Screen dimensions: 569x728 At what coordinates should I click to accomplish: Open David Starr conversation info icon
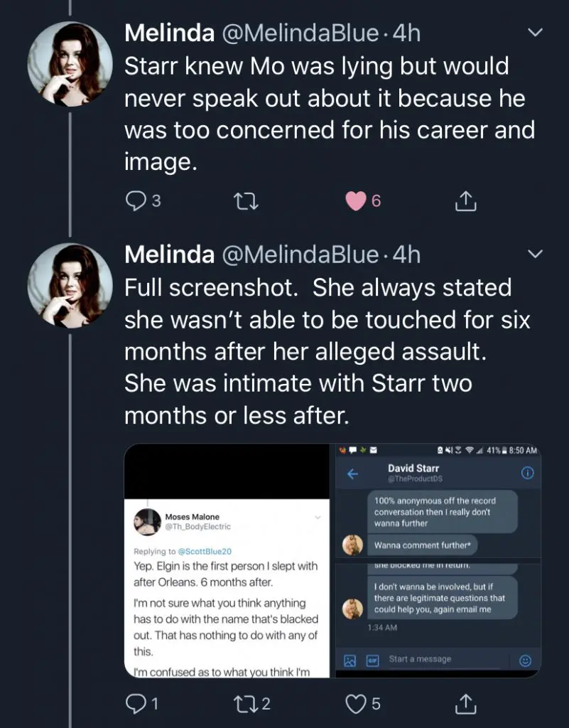527,473
